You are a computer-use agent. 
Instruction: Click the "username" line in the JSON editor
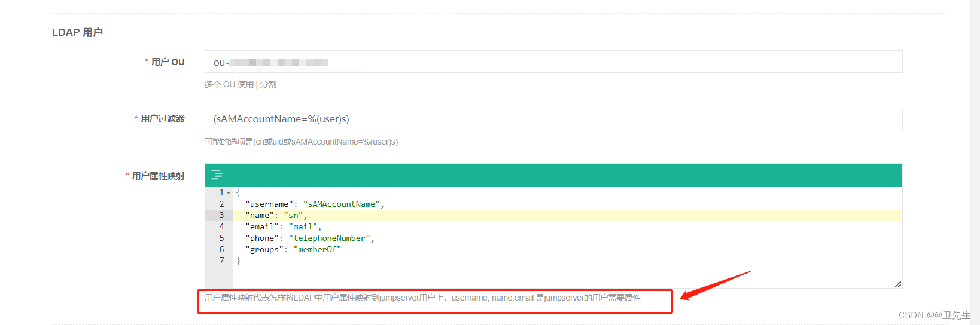pyautogui.click(x=314, y=204)
